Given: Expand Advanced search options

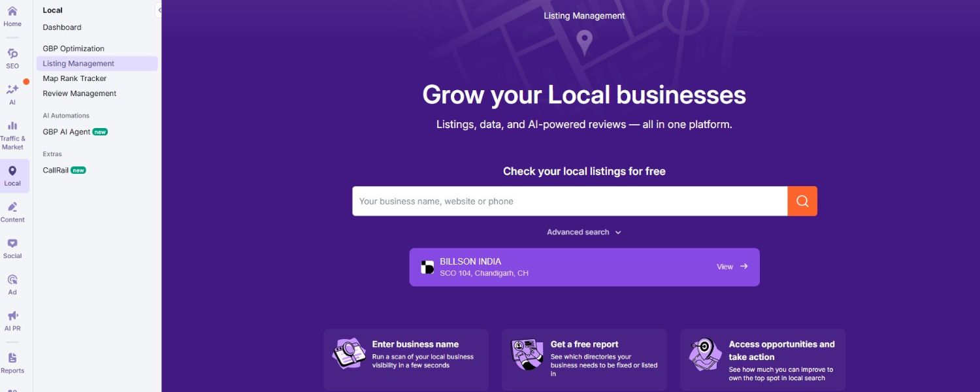Looking at the screenshot, I should pos(584,232).
